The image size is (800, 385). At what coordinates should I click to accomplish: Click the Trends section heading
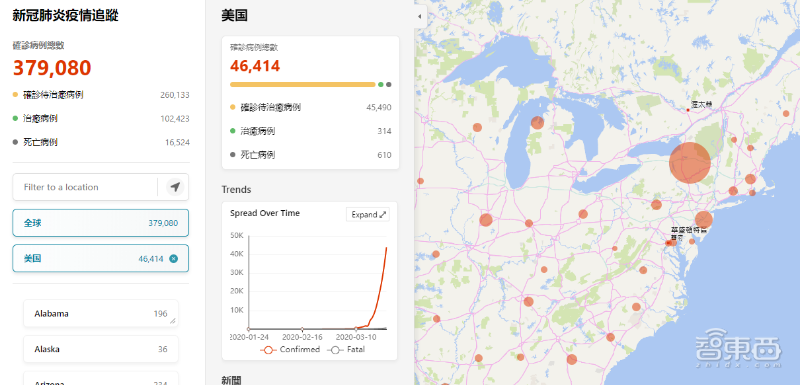click(x=236, y=190)
